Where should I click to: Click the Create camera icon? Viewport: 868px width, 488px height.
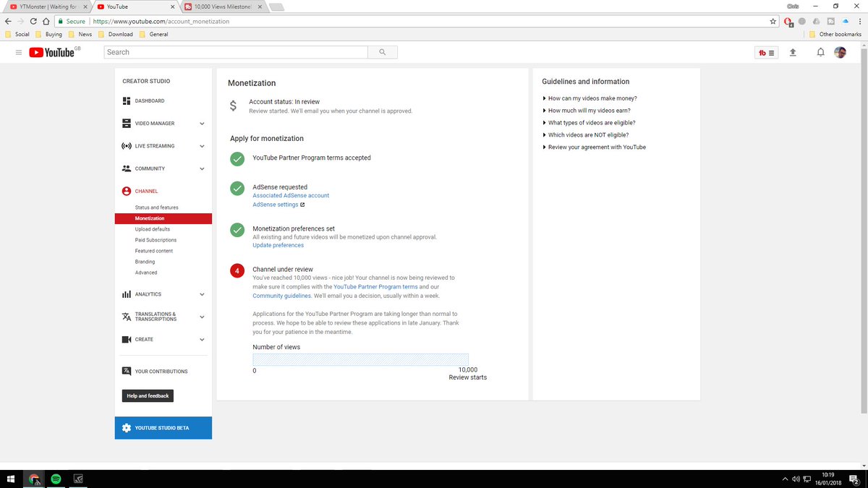[127, 339]
